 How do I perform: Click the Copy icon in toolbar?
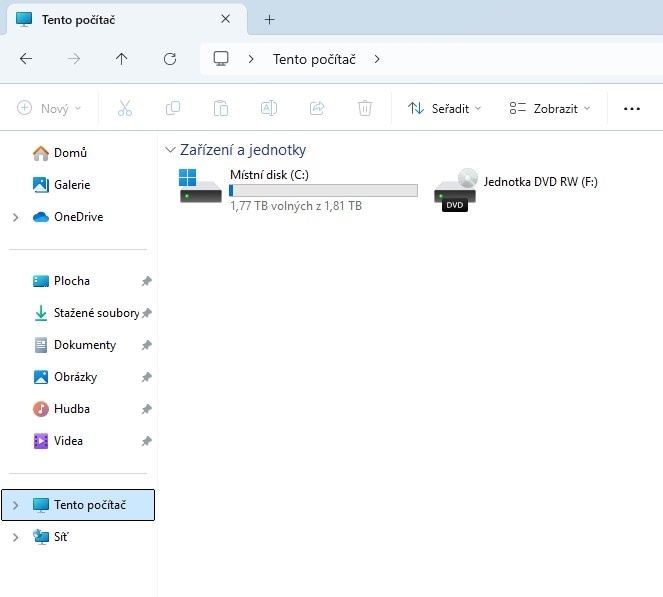click(173, 108)
